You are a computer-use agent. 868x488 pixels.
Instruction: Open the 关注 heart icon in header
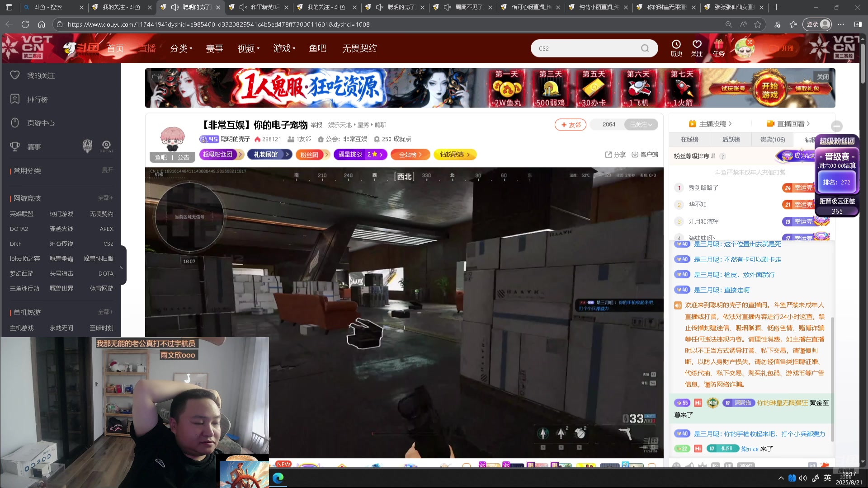[697, 44]
